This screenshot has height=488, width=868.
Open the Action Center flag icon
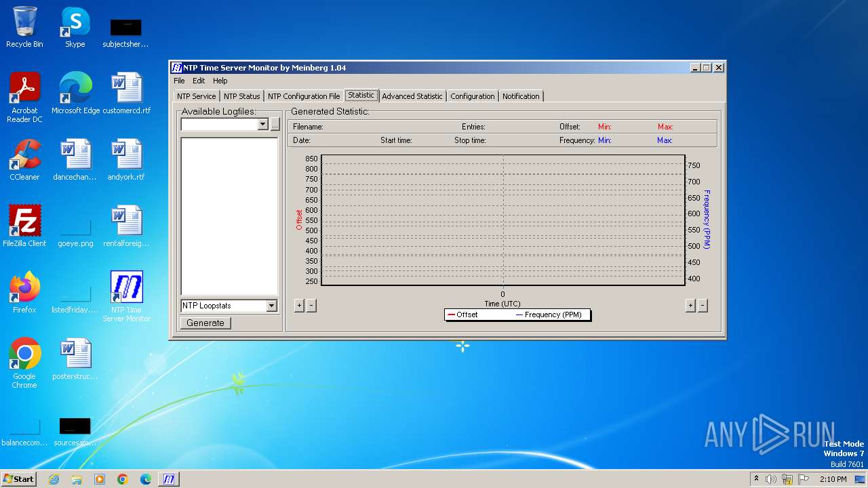click(x=804, y=479)
